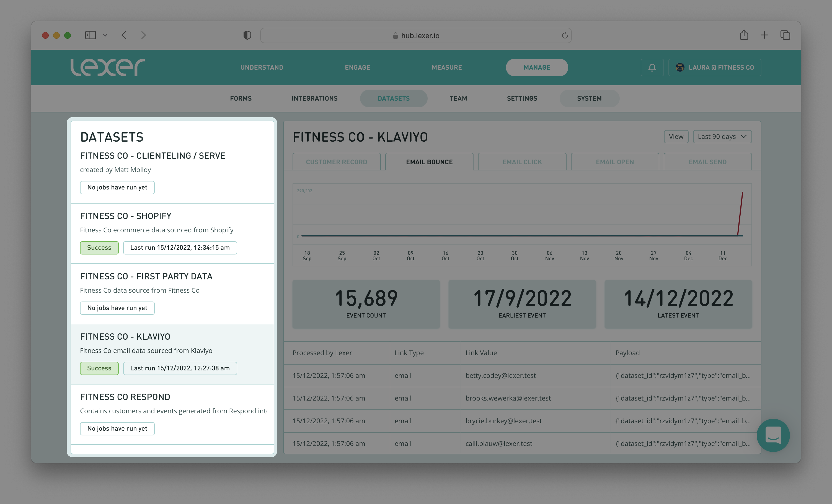
Task: Open the notifications bell
Action: point(652,67)
